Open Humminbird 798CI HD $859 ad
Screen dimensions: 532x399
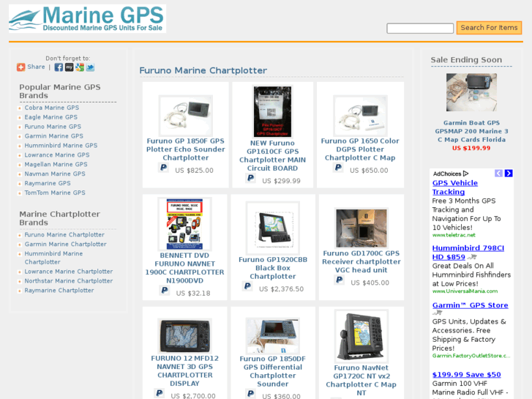tap(468, 253)
